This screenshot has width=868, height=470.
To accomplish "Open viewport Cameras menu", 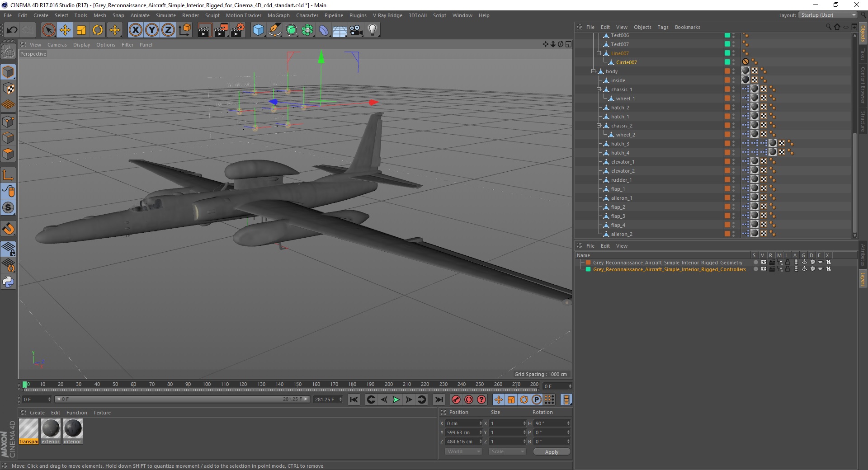I will pos(57,45).
